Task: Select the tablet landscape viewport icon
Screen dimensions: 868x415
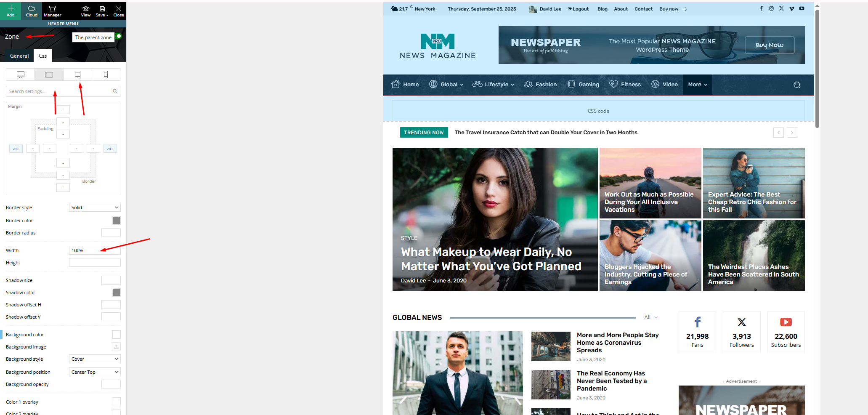Action: 49,74
